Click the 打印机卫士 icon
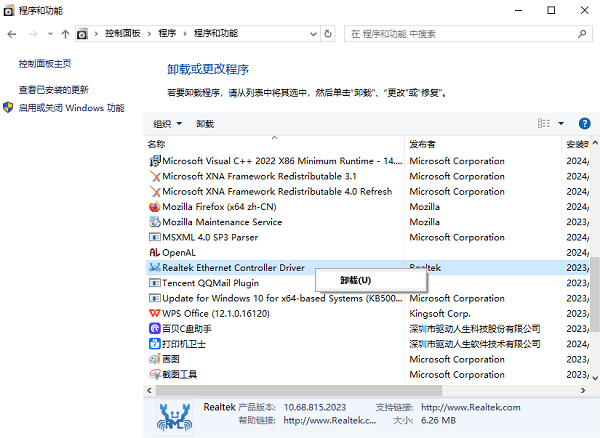The image size is (600, 438). 155,344
